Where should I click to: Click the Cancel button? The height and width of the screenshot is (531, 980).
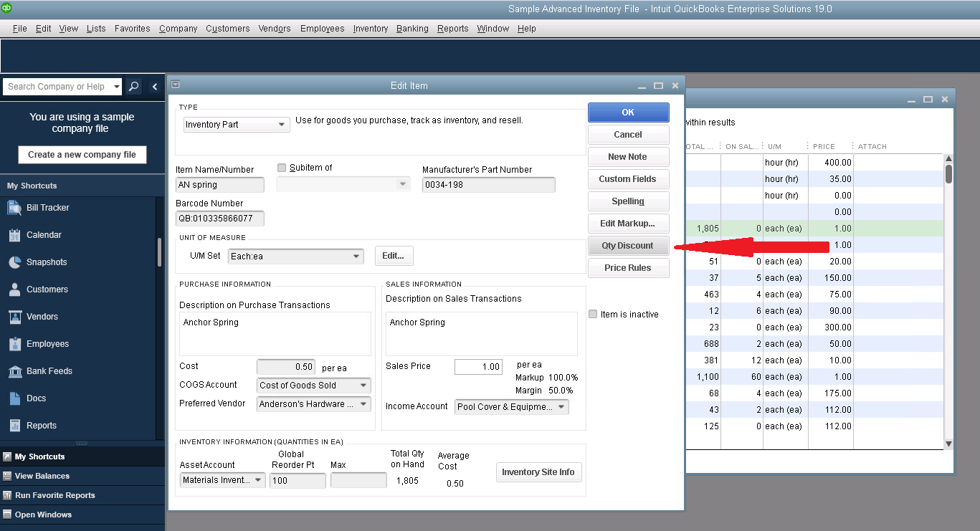coord(629,135)
